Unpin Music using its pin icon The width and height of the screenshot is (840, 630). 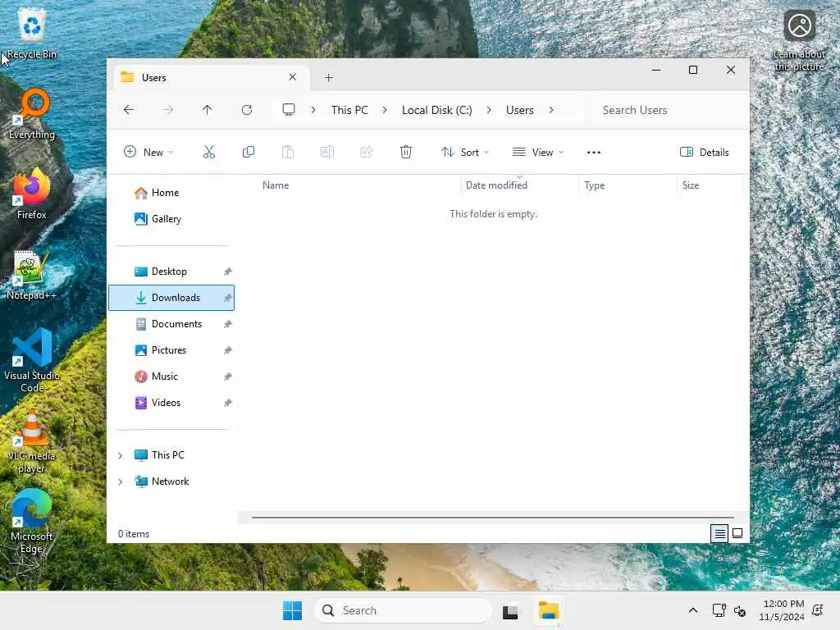(228, 377)
